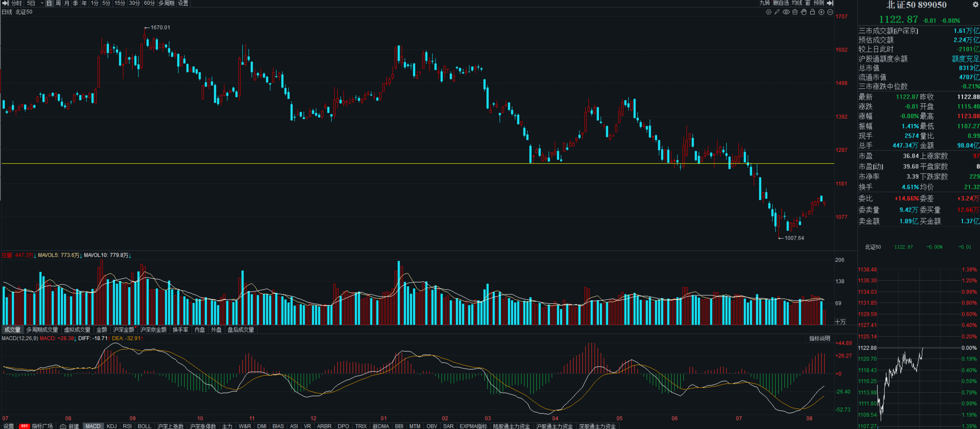
Task: Zoom out with the minus circle icon
Action: click(830, 12)
